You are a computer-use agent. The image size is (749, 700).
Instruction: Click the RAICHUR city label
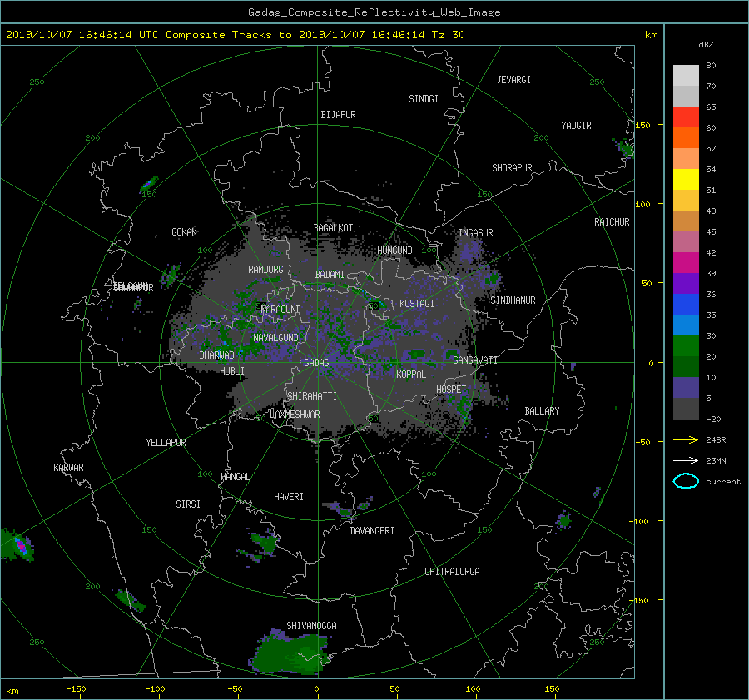[x=612, y=222]
